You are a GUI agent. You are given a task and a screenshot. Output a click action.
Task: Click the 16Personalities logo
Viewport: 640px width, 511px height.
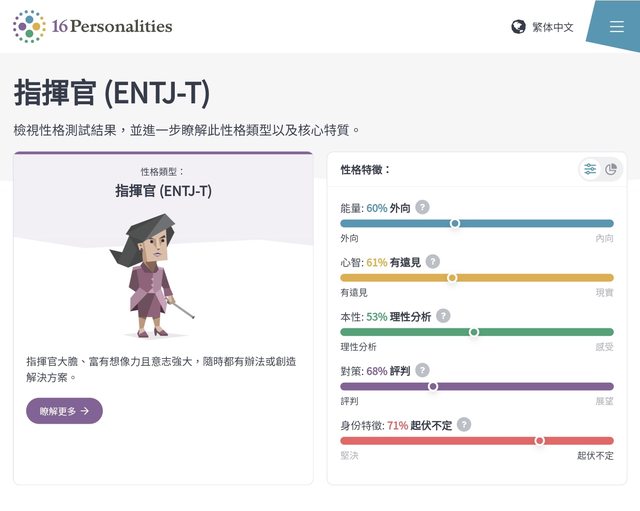click(29, 27)
